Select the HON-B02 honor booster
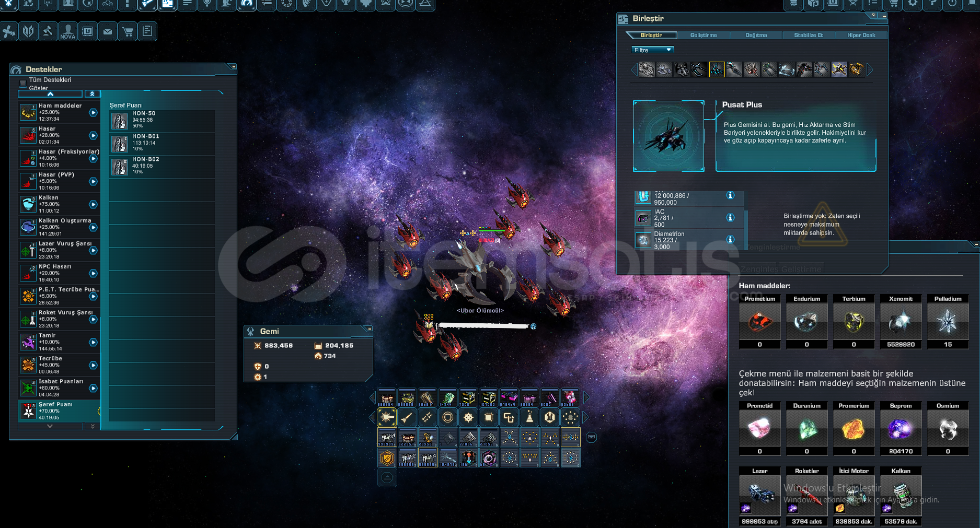Image resolution: width=980 pixels, height=528 pixels. [162, 167]
